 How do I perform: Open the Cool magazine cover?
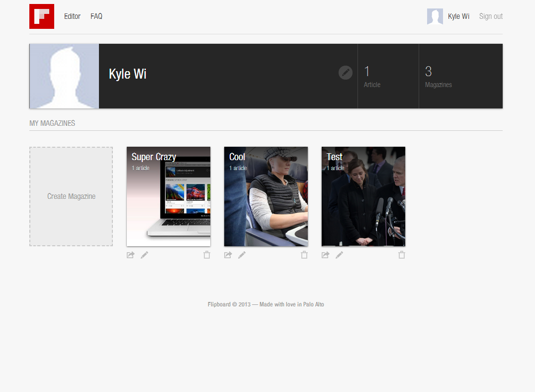(x=266, y=196)
